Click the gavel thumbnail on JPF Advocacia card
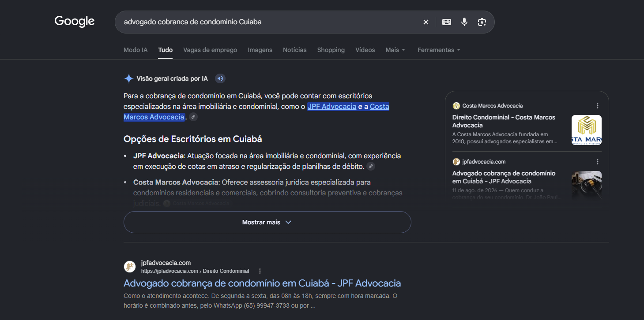The width and height of the screenshot is (644, 320). (587, 185)
